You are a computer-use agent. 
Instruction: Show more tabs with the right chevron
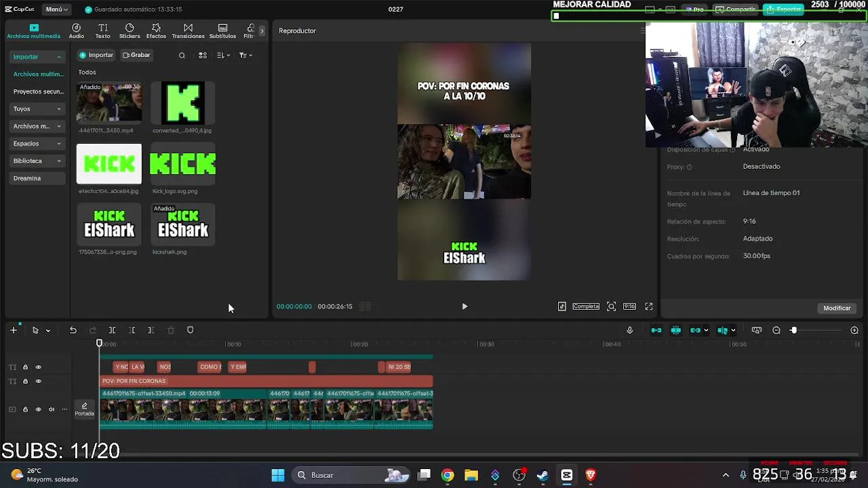(x=262, y=31)
